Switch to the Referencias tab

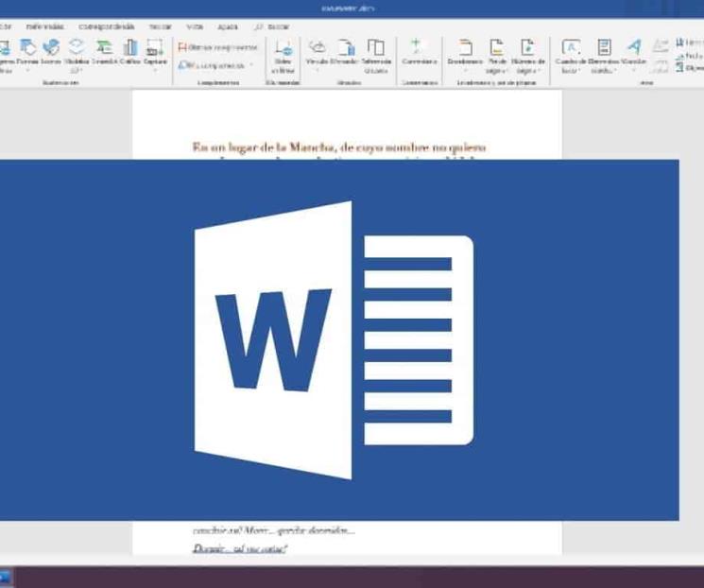click(x=45, y=26)
